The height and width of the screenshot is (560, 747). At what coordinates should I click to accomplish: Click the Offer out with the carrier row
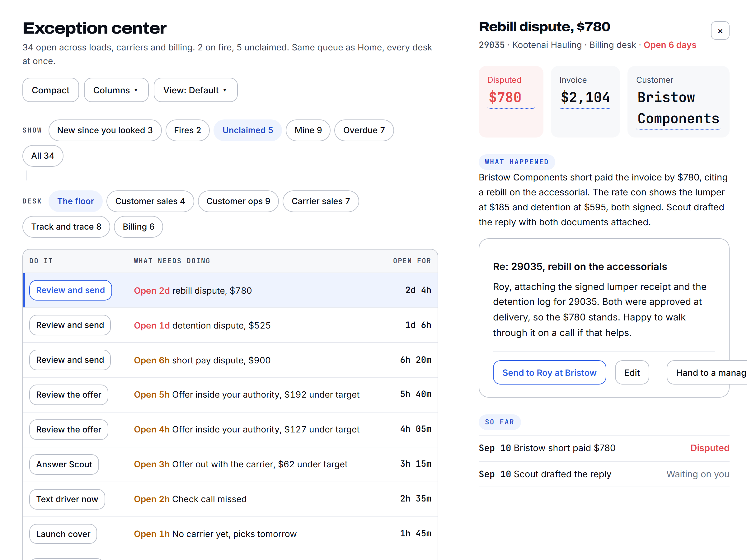point(230,464)
